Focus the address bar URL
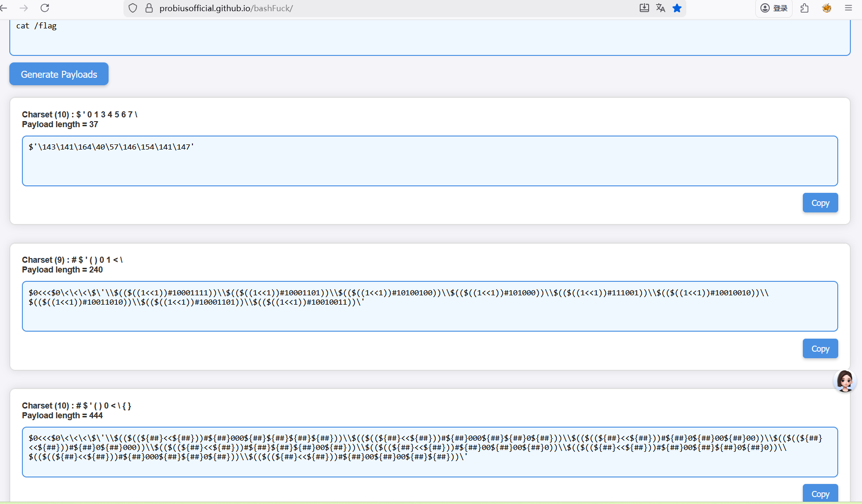 pos(226,8)
